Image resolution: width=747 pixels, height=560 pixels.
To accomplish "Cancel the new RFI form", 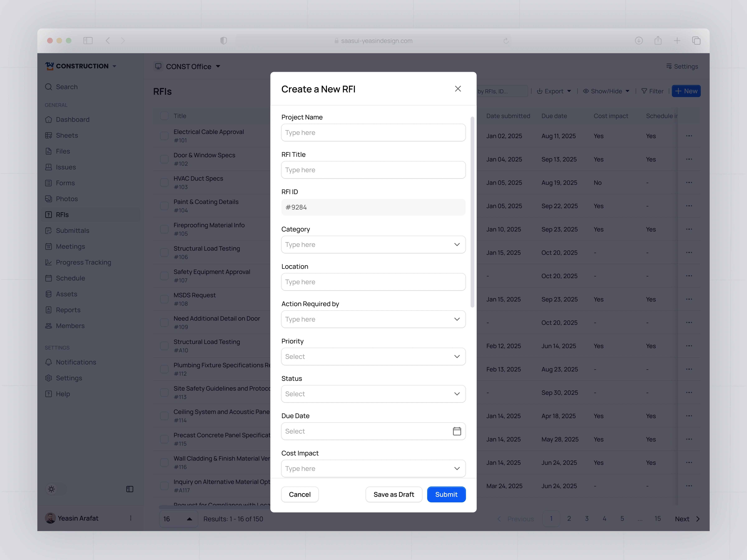I will click(300, 494).
